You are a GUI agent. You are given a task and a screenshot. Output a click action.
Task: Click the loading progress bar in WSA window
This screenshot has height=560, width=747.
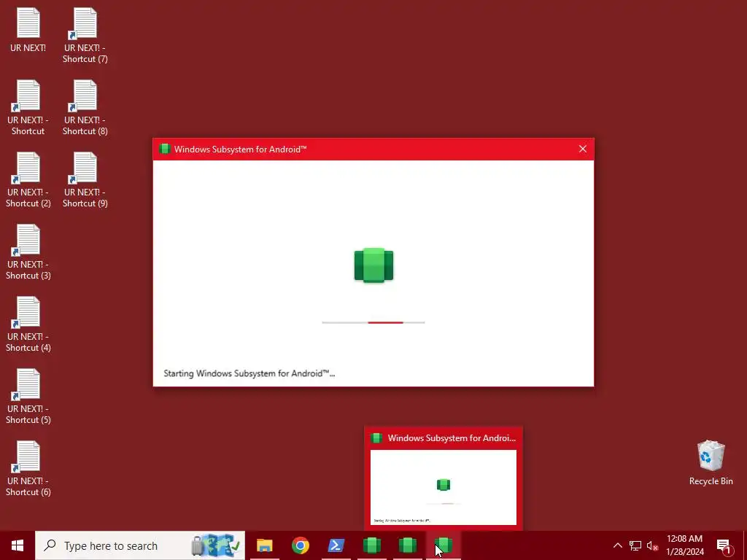[x=373, y=322]
